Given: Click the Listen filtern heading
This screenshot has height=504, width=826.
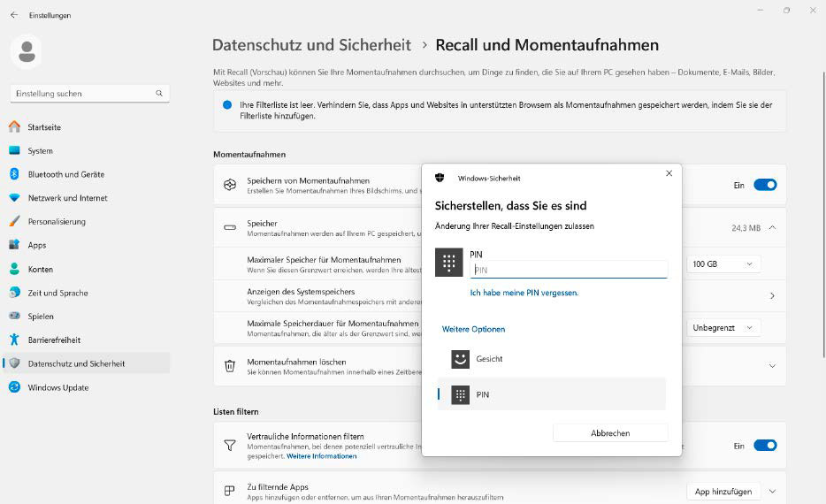Looking at the screenshot, I should (x=235, y=412).
